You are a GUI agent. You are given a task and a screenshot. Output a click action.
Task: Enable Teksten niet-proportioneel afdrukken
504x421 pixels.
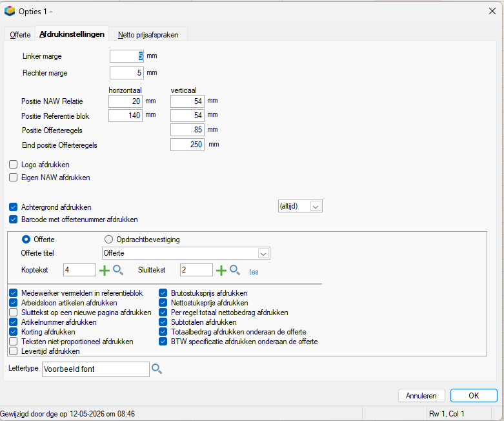pos(13,341)
